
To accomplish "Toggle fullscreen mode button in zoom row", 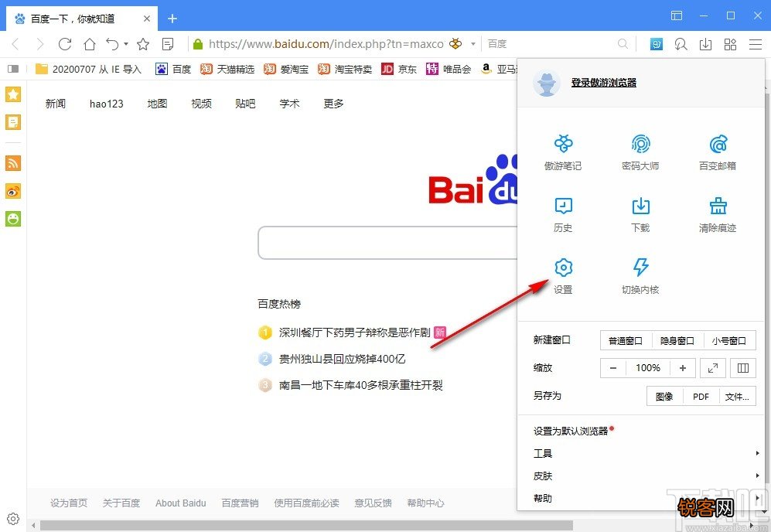I will pyautogui.click(x=713, y=368).
